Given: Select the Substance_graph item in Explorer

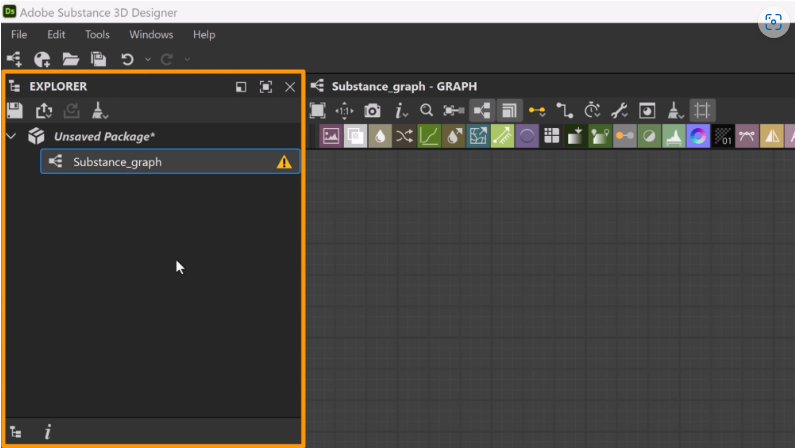Looking at the screenshot, I should click(x=170, y=162).
